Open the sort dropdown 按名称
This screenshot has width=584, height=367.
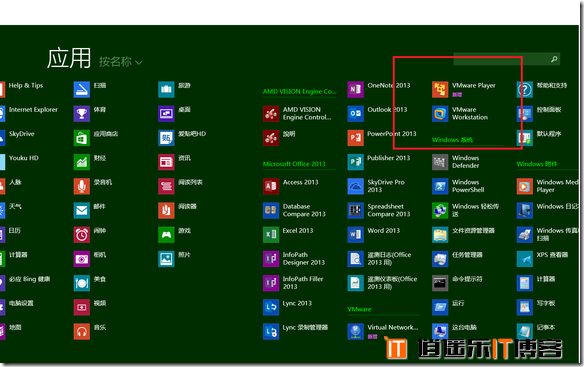click(x=121, y=62)
